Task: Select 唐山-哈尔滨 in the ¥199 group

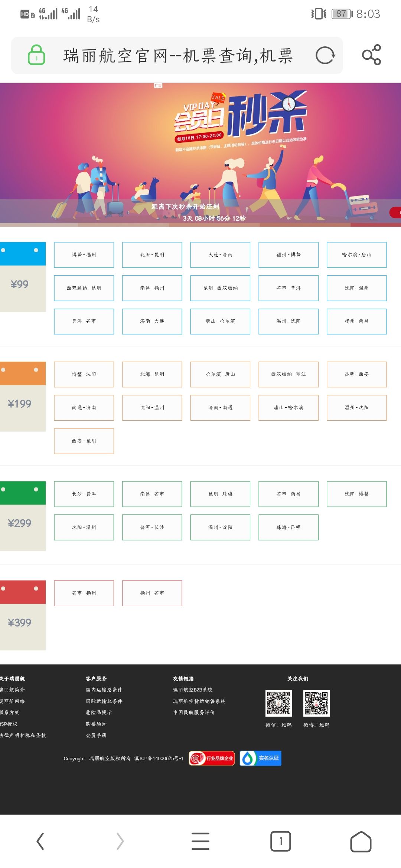Action: (288, 408)
